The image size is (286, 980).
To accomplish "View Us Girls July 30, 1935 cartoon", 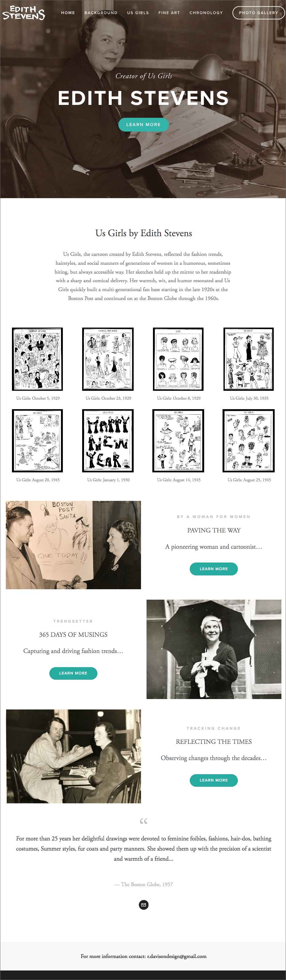I will pos(249,359).
